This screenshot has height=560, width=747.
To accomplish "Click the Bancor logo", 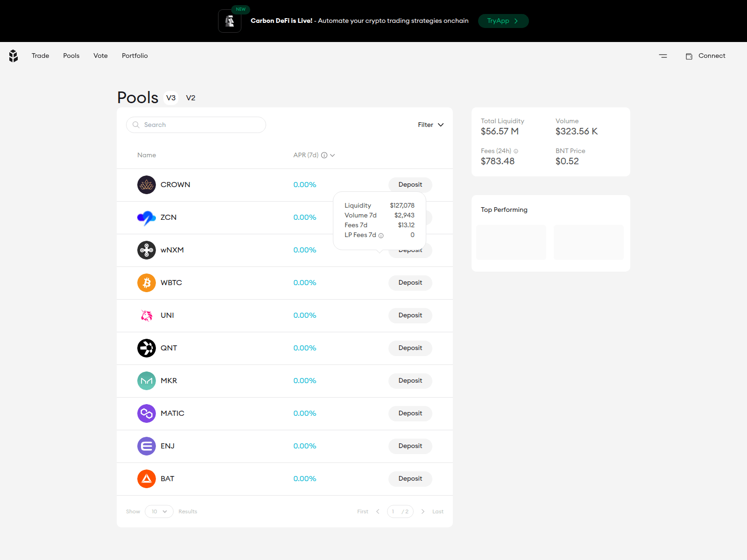I will click(13, 56).
